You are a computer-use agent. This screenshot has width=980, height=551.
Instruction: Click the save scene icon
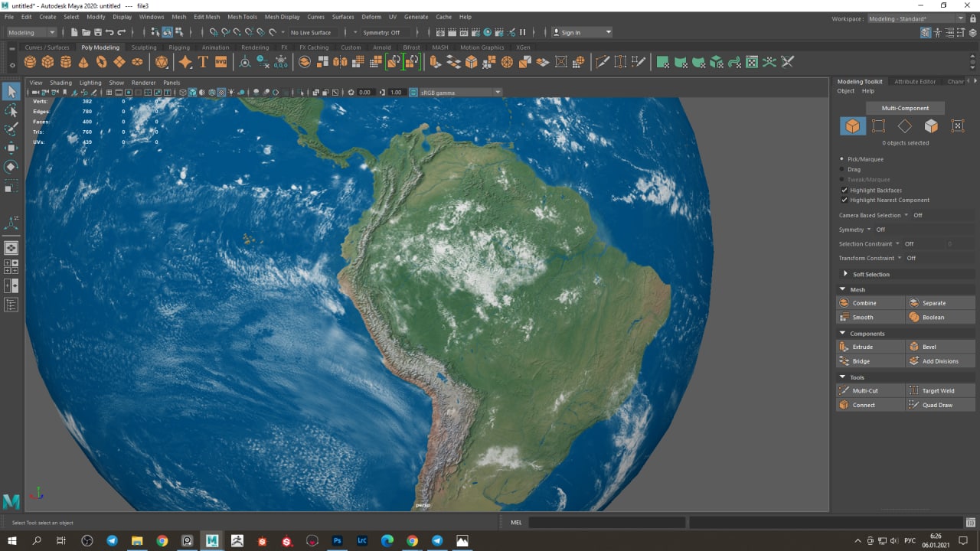(x=98, y=32)
